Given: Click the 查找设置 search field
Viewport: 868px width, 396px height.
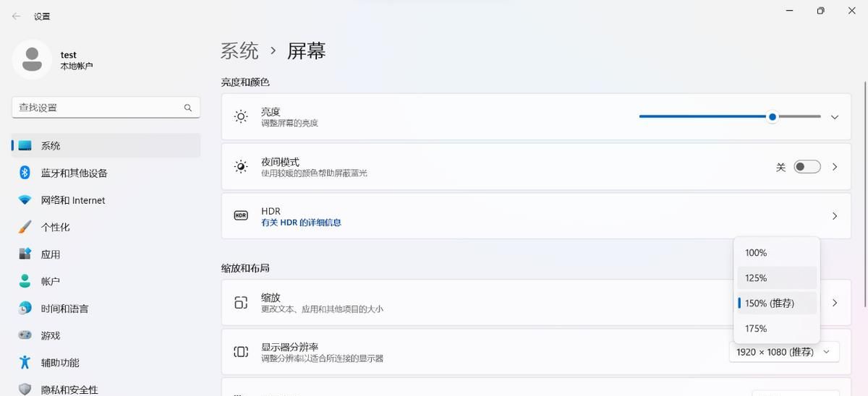Looking at the screenshot, I should click(x=106, y=108).
